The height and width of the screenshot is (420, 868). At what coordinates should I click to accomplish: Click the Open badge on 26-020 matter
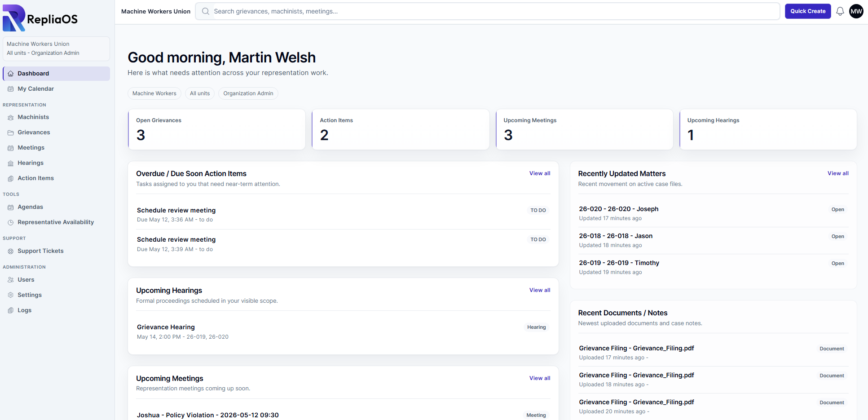(837, 209)
